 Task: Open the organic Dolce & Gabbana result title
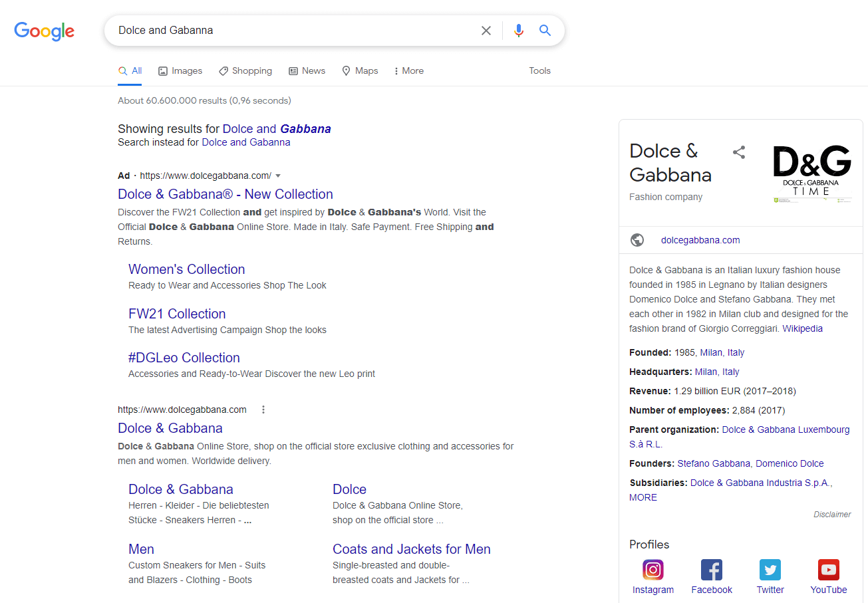pos(170,428)
